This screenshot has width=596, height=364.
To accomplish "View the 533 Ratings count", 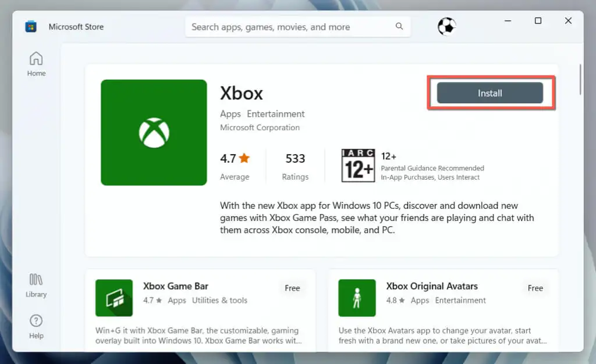I will 295,167.
